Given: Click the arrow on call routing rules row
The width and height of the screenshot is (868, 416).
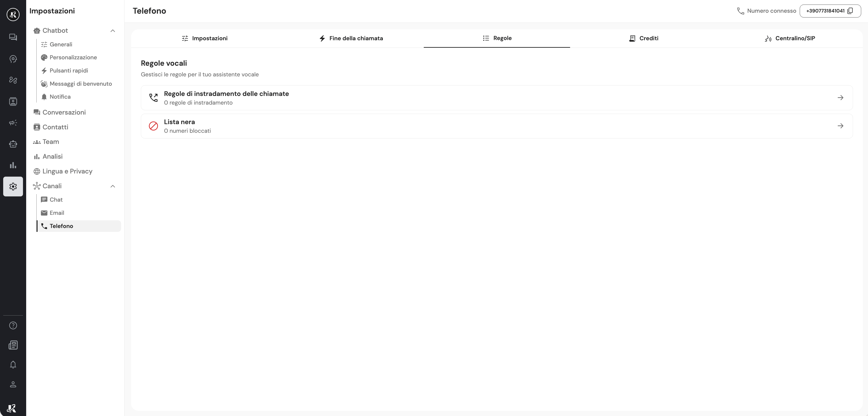Looking at the screenshot, I should 840,98.
